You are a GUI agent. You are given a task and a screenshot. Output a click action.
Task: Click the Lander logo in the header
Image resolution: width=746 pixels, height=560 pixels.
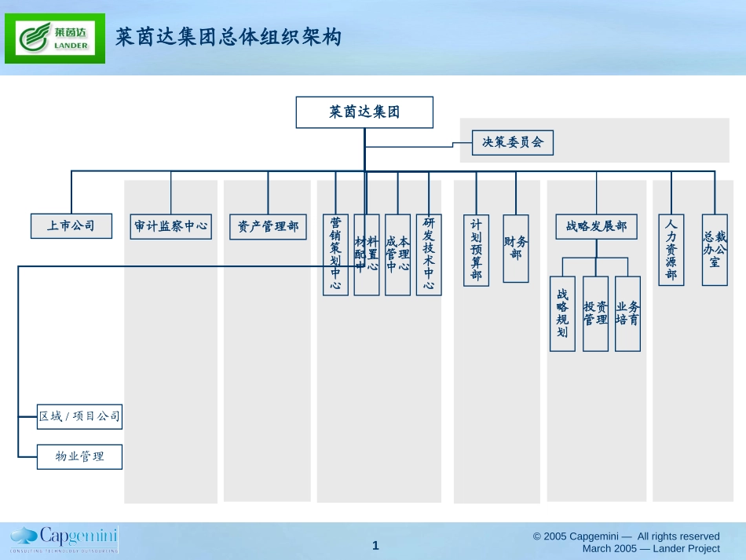point(55,38)
